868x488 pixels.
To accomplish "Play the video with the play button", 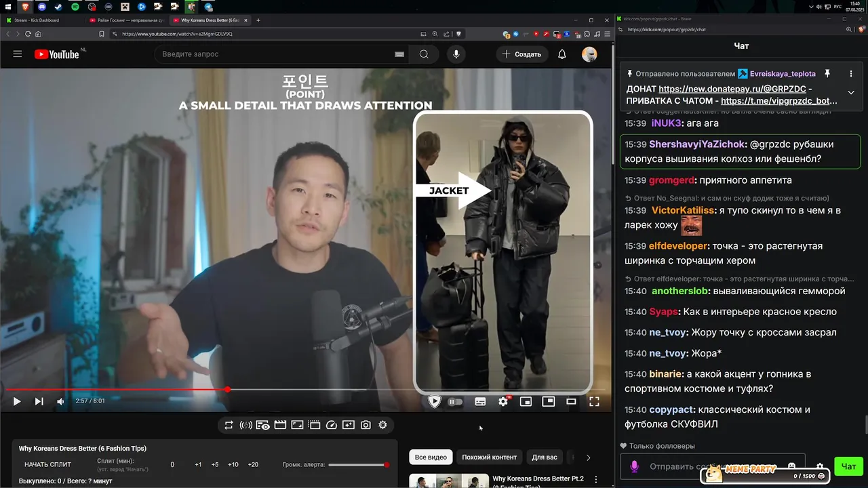I will coord(17,401).
